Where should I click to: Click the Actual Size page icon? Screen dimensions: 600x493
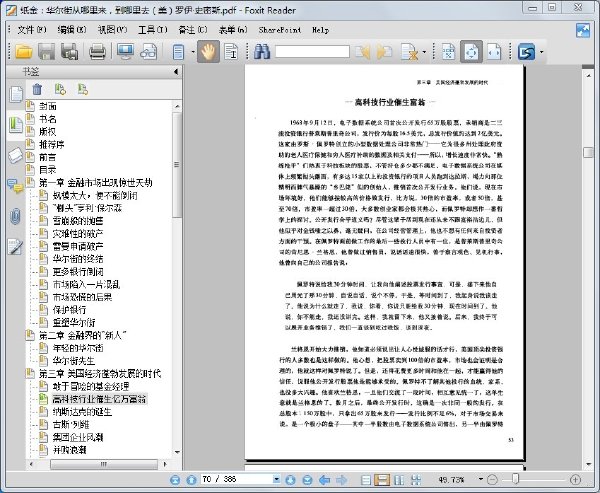coord(448,51)
